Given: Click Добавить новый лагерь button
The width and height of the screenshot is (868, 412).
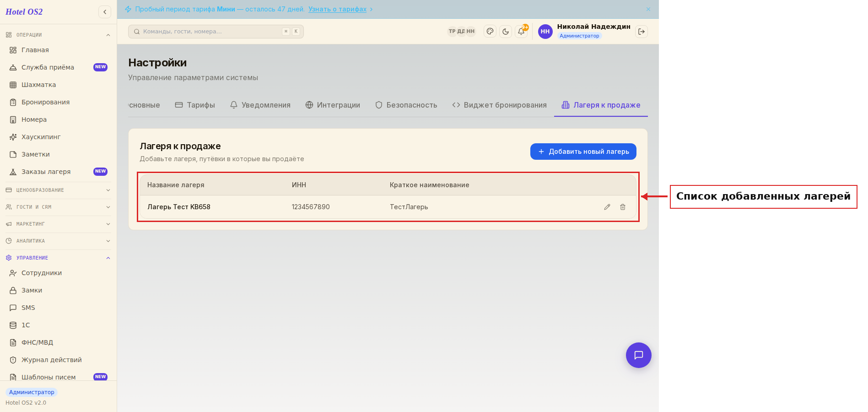Looking at the screenshot, I should pyautogui.click(x=583, y=152).
